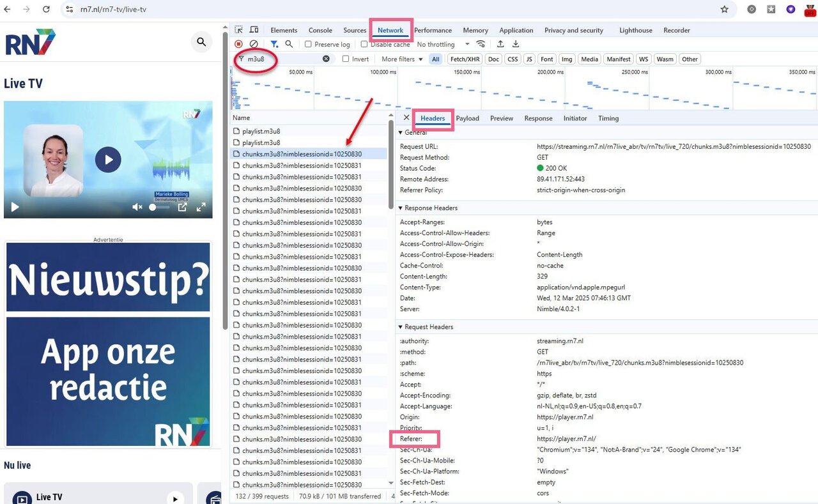
Task: Open the No throttling dropdown
Action: coord(443,45)
